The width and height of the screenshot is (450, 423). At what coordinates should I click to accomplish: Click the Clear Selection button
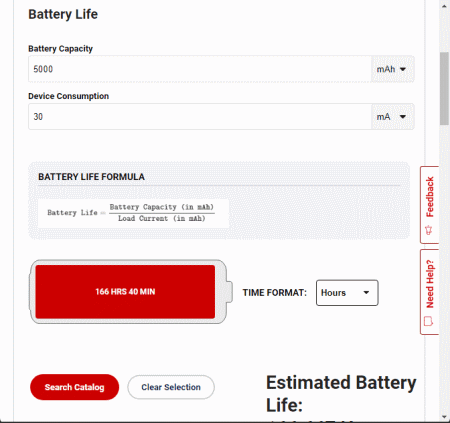pyautogui.click(x=171, y=387)
